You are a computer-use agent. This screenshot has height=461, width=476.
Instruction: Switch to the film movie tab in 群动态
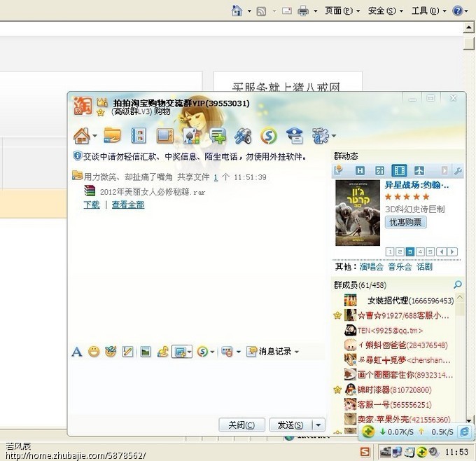pyautogui.click(x=399, y=171)
